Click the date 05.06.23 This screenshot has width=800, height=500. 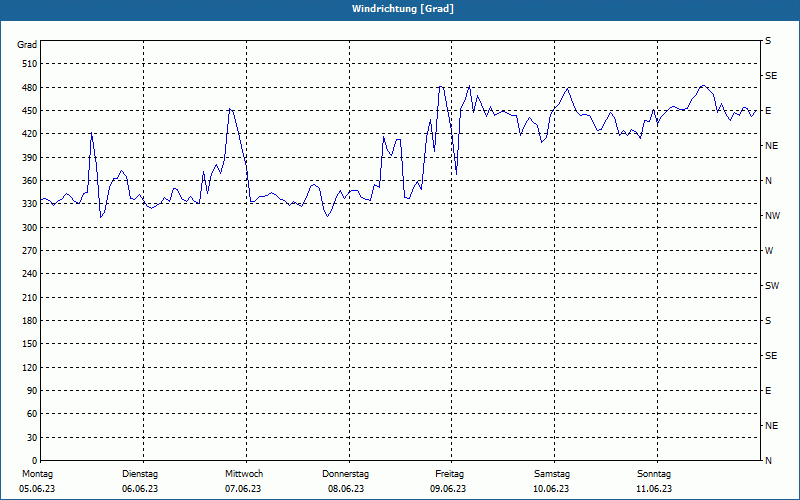tap(37, 489)
